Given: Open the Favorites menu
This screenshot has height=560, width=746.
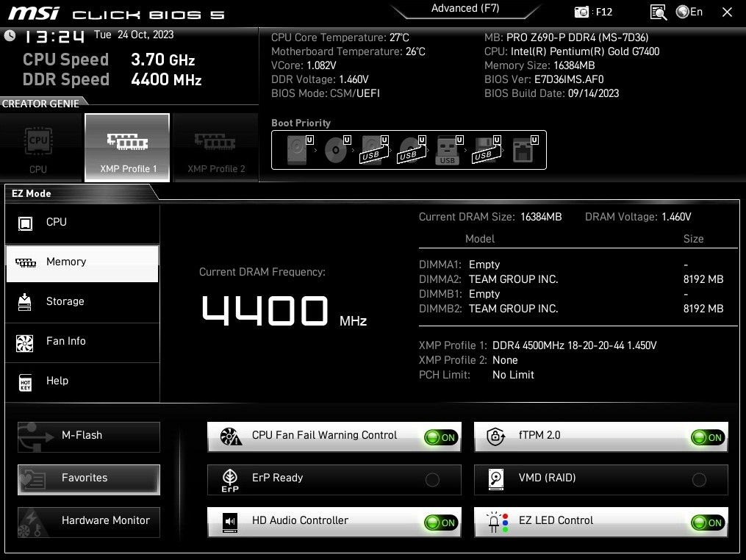Looking at the screenshot, I should 89,480.
